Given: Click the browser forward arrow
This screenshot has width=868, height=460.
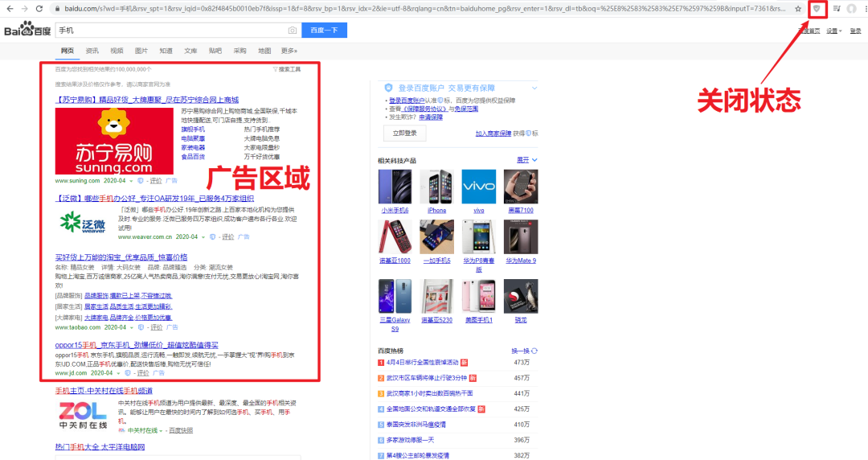Looking at the screenshot, I should point(24,9).
